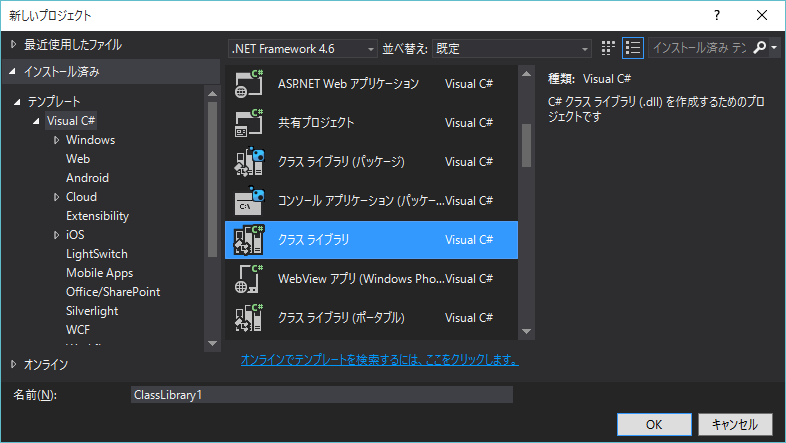Image resolution: width=786 pixels, height=443 pixels.
Task: Select the Cloud category
Action: point(81,197)
